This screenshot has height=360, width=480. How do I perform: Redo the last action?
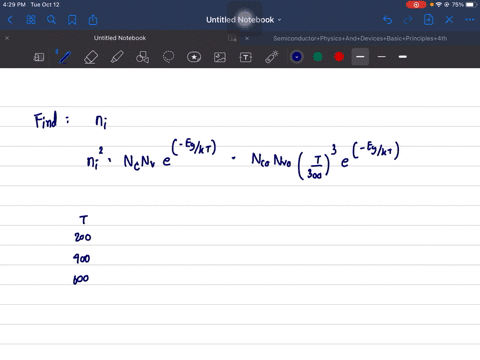408,20
